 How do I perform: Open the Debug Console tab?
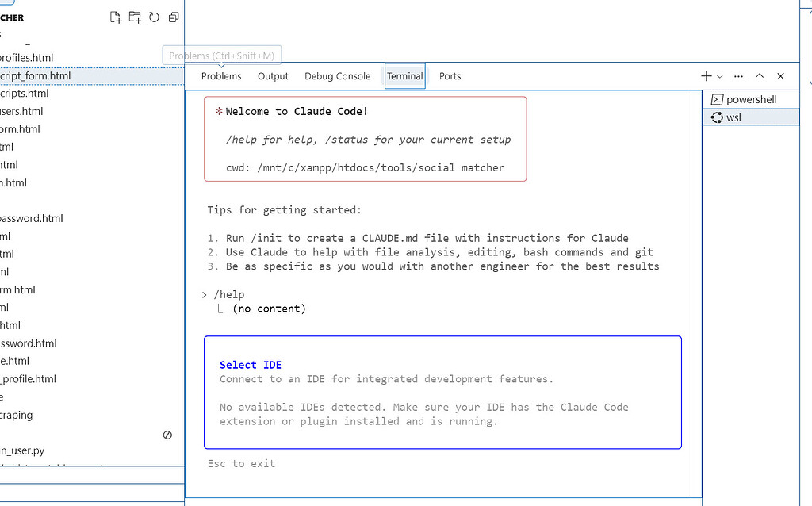click(338, 75)
